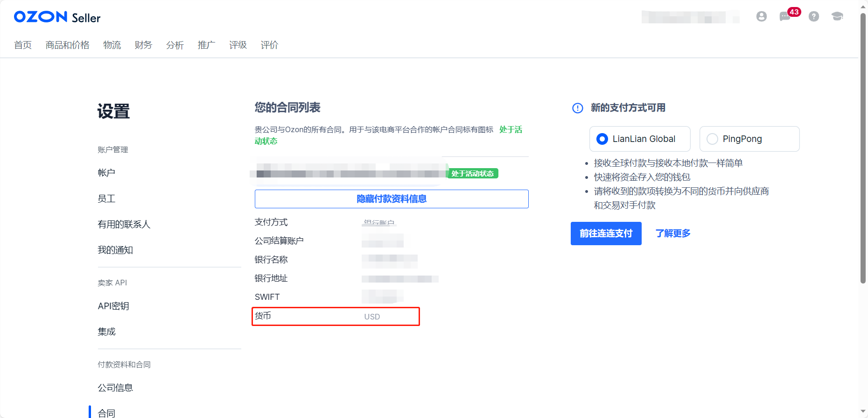The height and width of the screenshot is (418, 868).
Task: Open 员工 settings page
Action: click(x=106, y=198)
